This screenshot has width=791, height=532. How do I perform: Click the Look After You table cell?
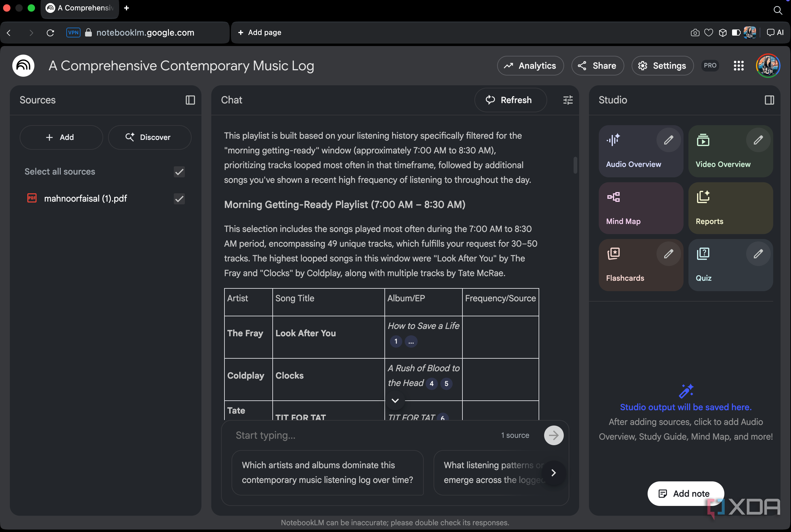coord(329,337)
